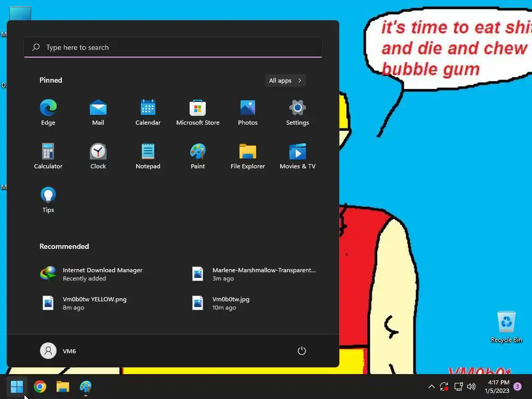
Task: Open network status tray icon
Action: (458, 387)
